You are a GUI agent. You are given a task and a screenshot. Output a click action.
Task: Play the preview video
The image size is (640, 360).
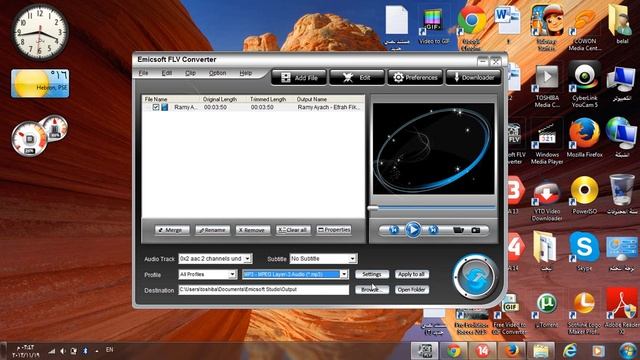[x=413, y=230]
